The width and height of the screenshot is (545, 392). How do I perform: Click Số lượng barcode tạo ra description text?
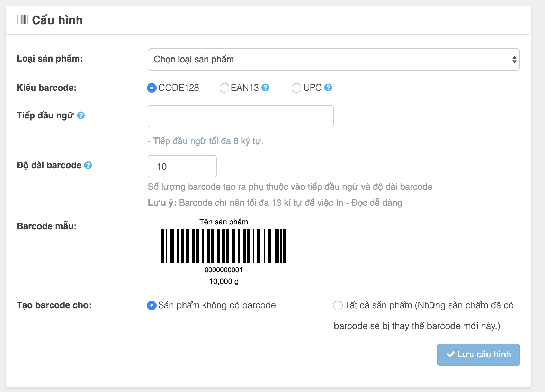coord(290,187)
